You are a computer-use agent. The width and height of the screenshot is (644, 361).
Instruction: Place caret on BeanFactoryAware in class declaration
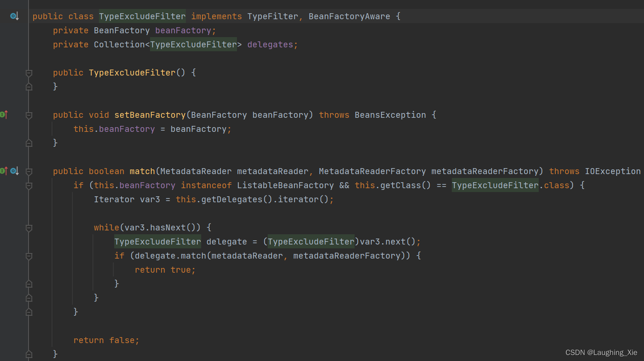click(x=349, y=16)
